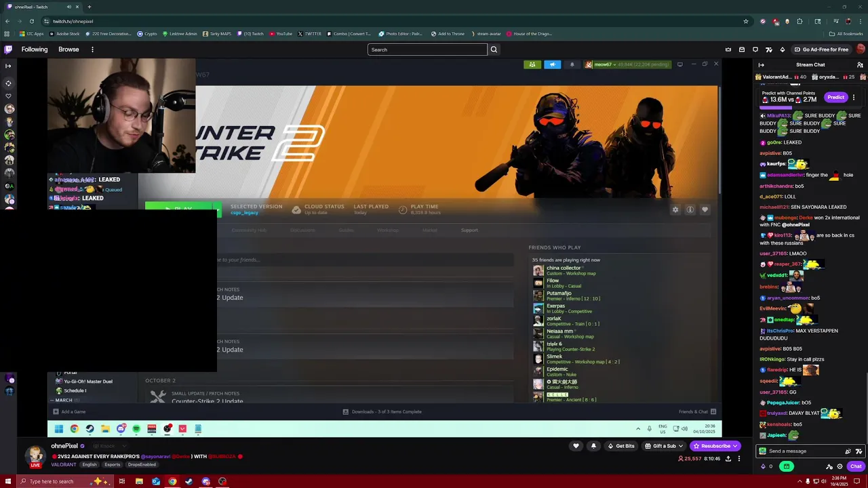The image size is (868, 488).
Task: Toggle the notification bell under stream
Action: (x=593, y=446)
